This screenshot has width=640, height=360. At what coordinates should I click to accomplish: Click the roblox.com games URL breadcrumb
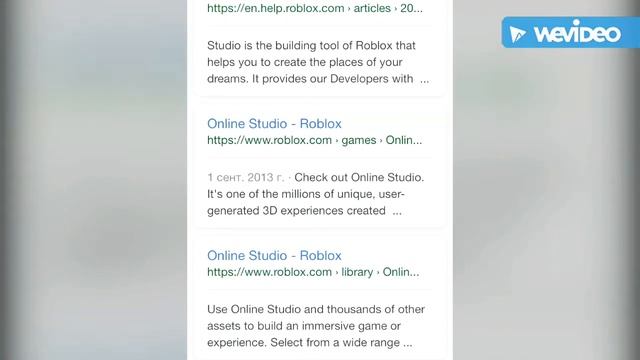click(x=314, y=140)
